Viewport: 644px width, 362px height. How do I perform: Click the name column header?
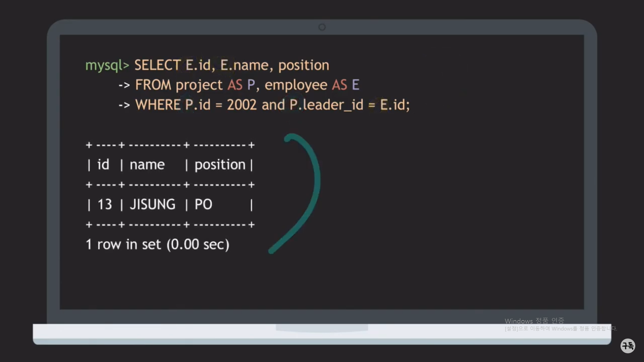pos(147,165)
